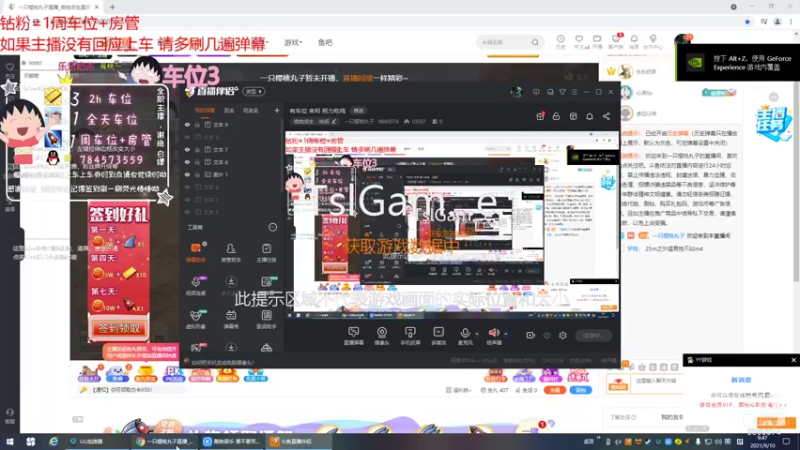
Task: Toggle visibility of the 图片 1 layer
Action: tap(187, 174)
